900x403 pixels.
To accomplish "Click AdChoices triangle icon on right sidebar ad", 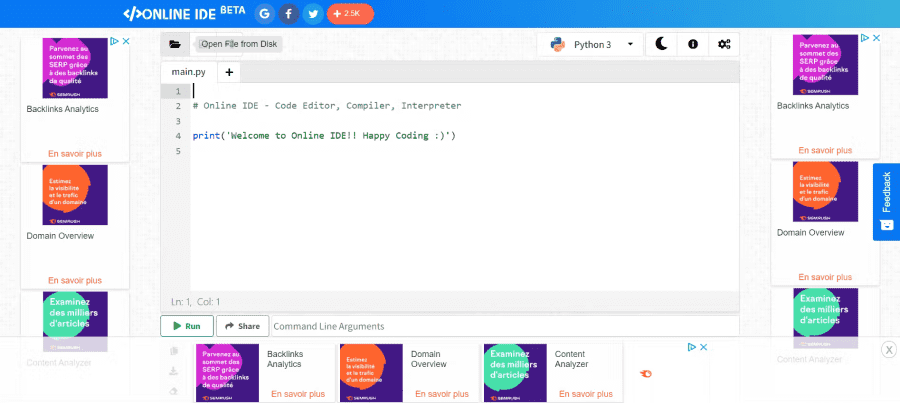I will pos(865,38).
